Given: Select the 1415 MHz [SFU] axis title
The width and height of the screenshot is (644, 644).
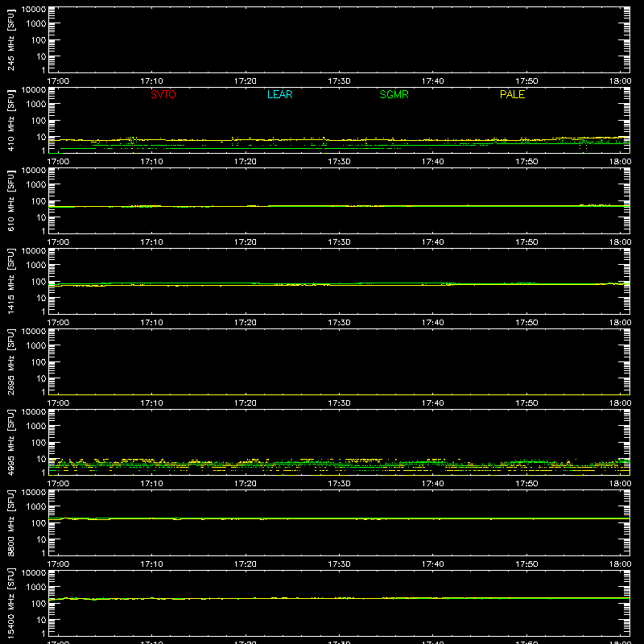Looking at the screenshot, I should [10, 281].
